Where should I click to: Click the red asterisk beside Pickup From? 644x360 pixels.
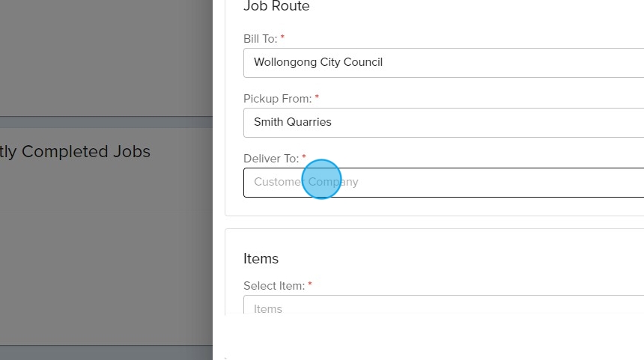coord(317,97)
